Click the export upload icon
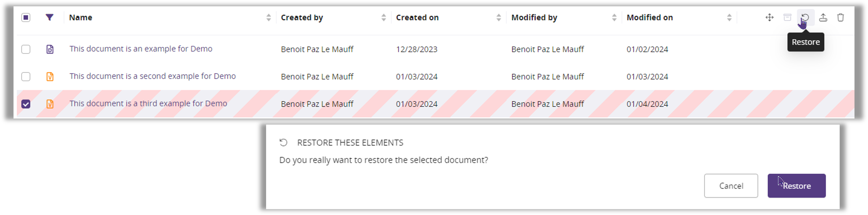The width and height of the screenshot is (868, 215). pos(823,17)
